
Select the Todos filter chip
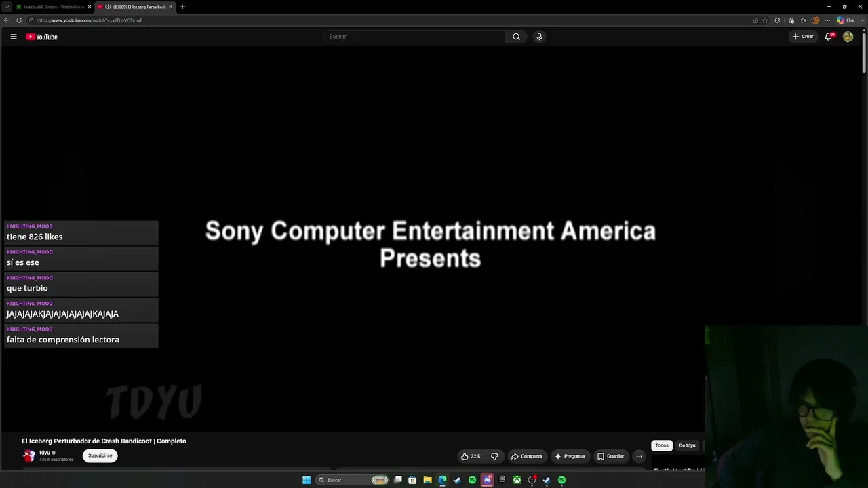662,445
